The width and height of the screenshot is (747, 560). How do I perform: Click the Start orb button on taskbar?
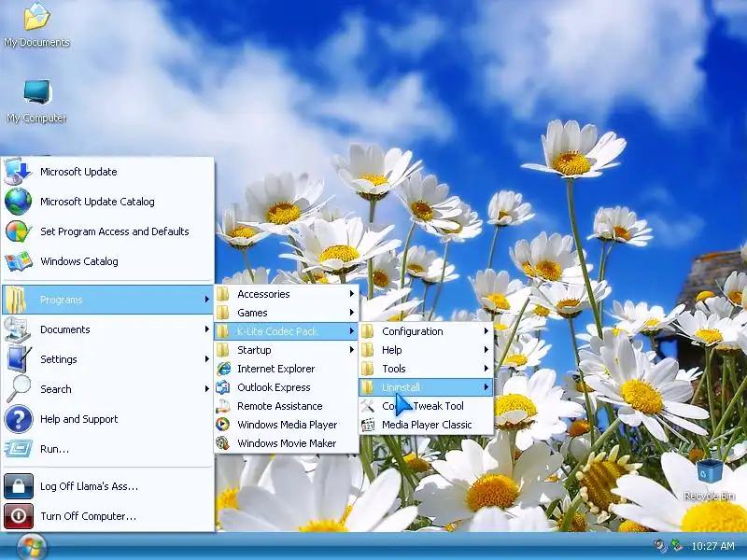click(32, 546)
